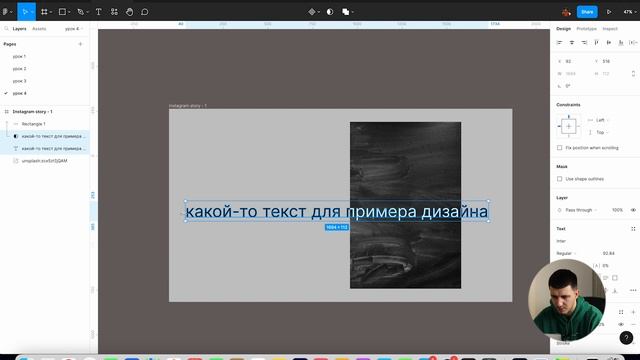Align selection to the top
The height and width of the screenshot is (360, 640).
[596, 42]
